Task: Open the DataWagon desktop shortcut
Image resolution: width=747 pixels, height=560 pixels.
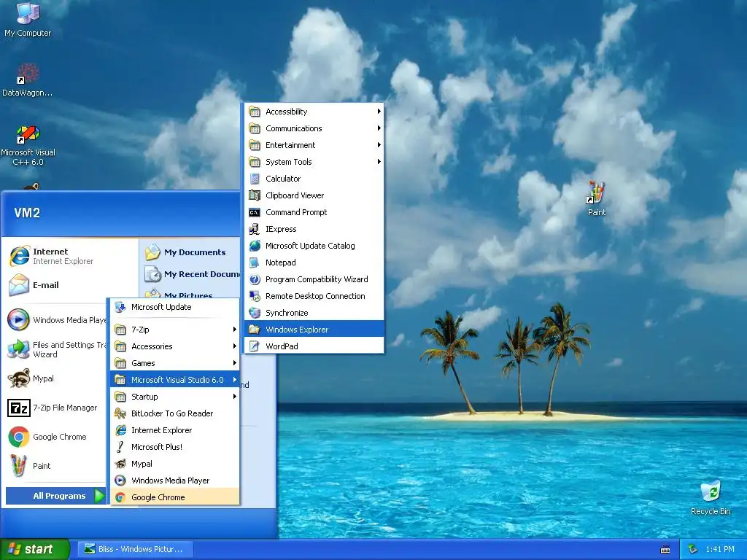Action: (x=27, y=80)
